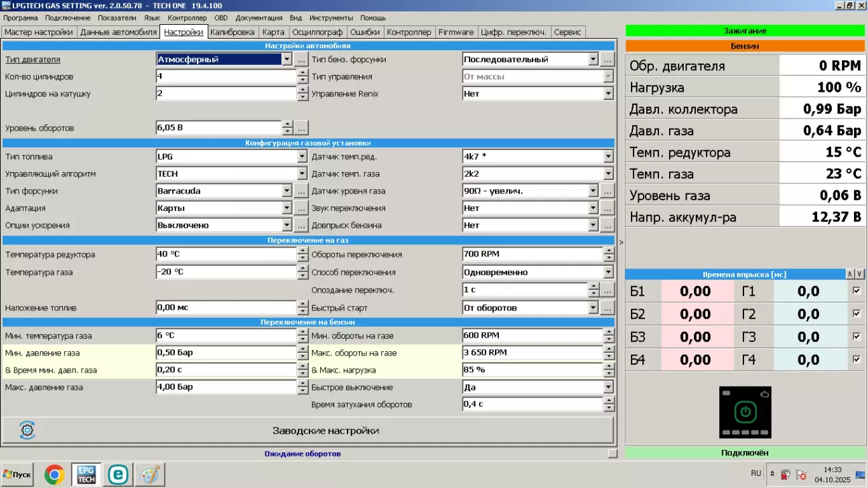
Task: Click the Заводские настройки button
Action: (x=325, y=430)
